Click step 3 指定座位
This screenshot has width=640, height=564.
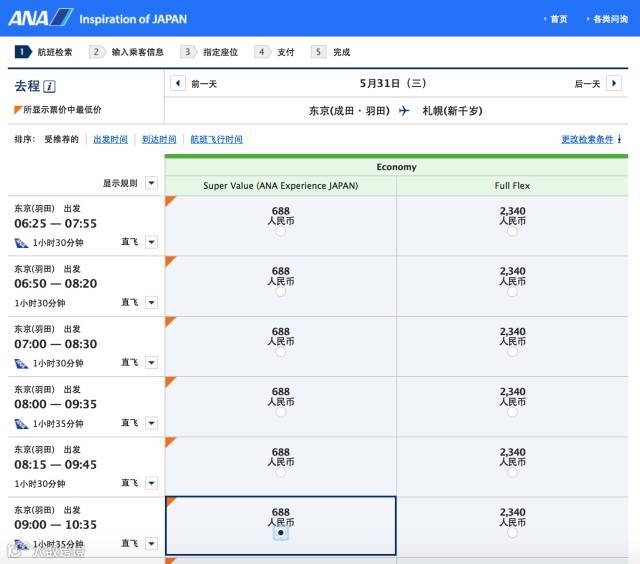pyautogui.click(x=209, y=52)
